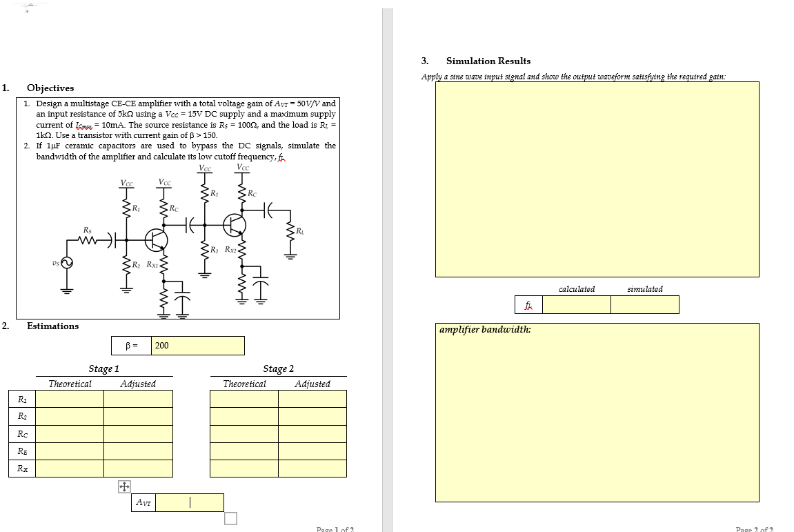This screenshot has width=794, height=532.
Task: Click the simulated fL input field
Action: point(645,304)
